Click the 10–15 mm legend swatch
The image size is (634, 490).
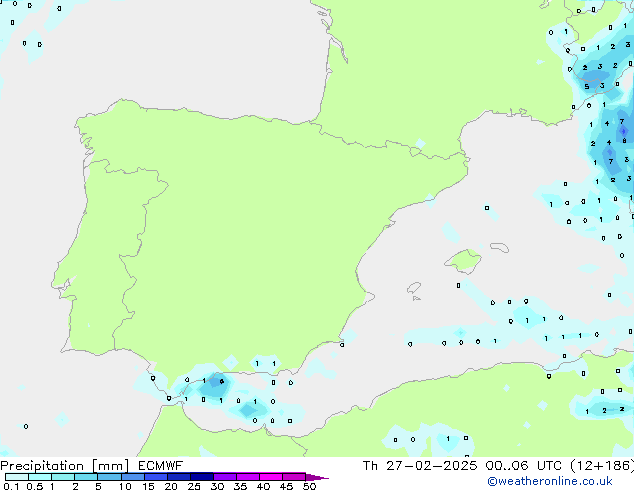pos(132,477)
